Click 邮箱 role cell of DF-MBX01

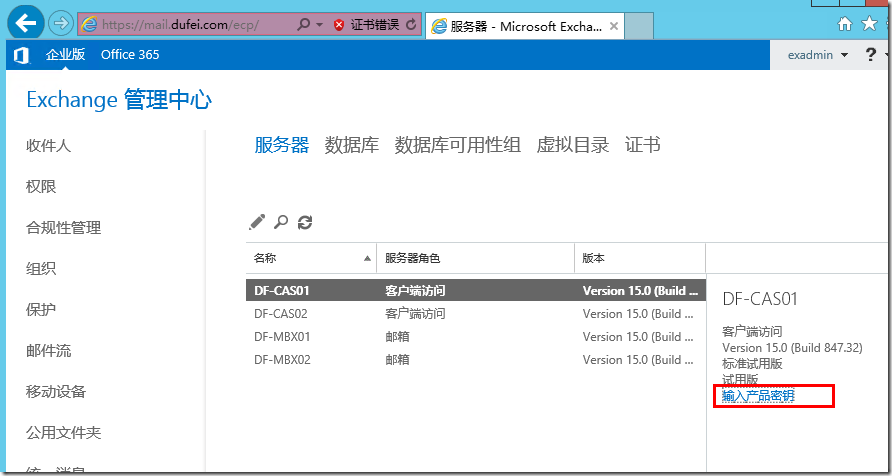[x=397, y=337]
